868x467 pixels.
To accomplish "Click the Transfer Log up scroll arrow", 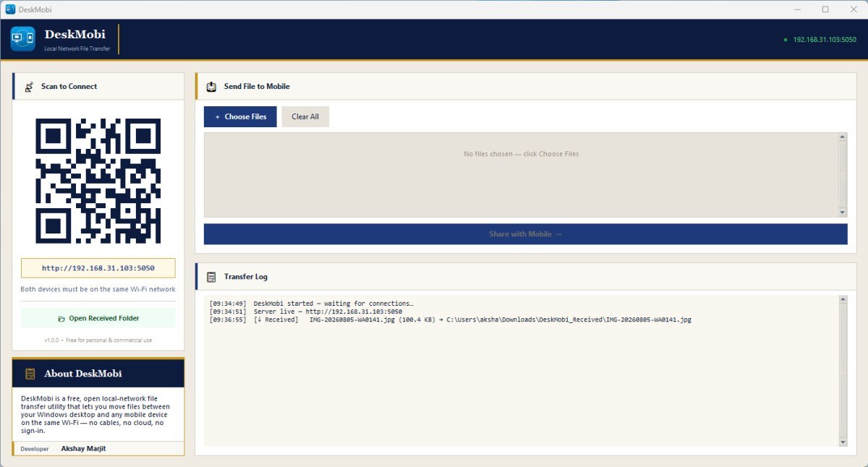I will coord(842,299).
